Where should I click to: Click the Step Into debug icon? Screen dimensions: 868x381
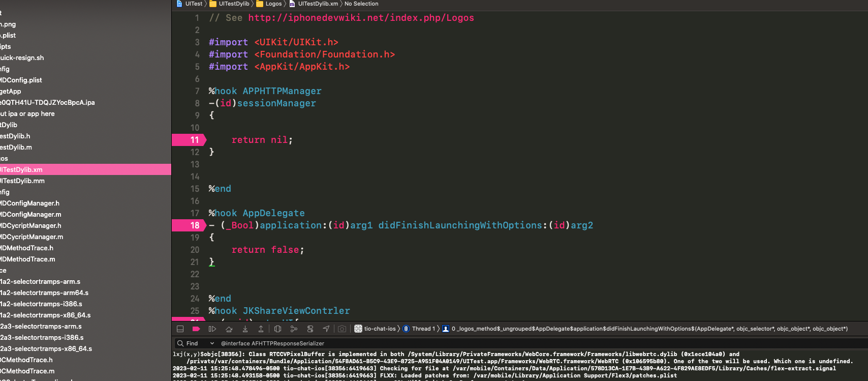(x=245, y=329)
